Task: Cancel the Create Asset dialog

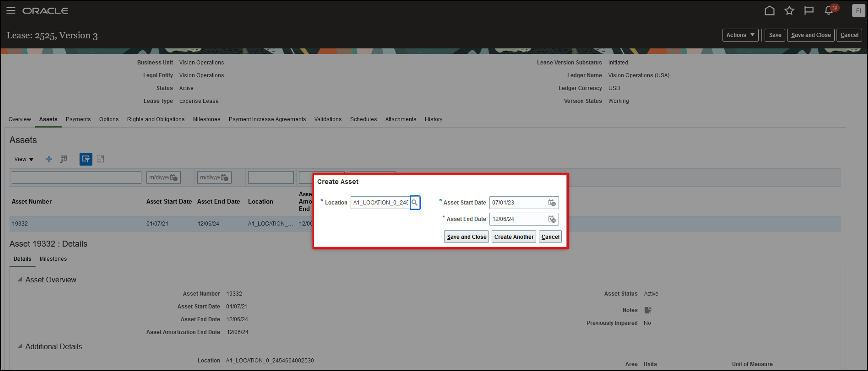Action: pyautogui.click(x=550, y=237)
